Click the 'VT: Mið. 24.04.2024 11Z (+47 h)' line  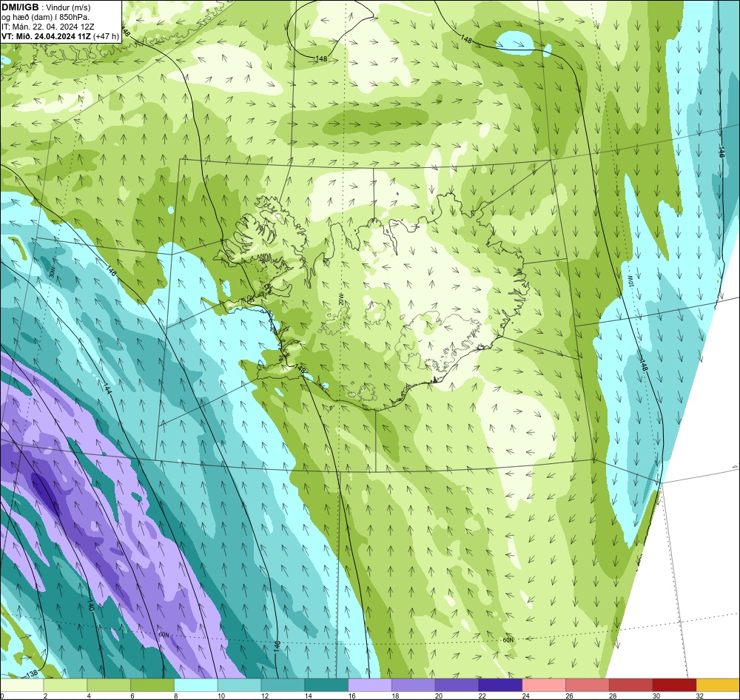pos(61,36)
